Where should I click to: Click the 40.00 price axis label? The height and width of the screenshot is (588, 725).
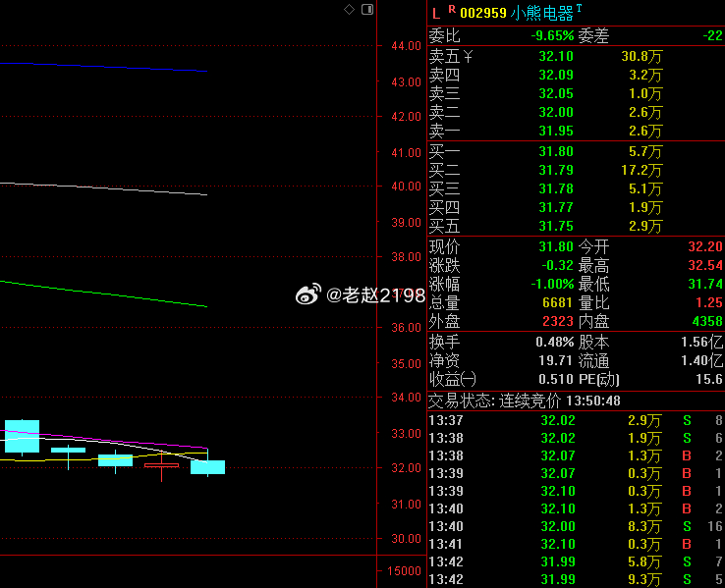406,187
